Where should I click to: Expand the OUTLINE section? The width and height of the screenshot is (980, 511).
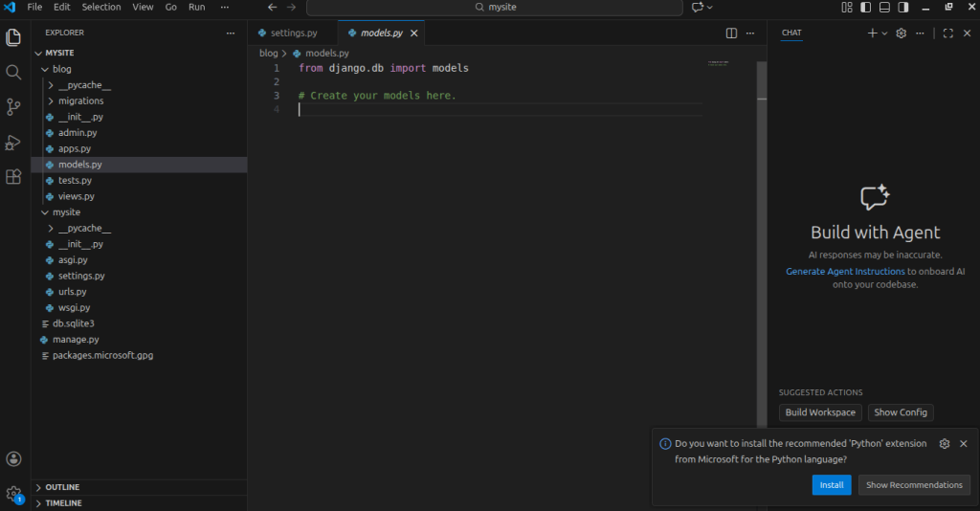[62, 487]
